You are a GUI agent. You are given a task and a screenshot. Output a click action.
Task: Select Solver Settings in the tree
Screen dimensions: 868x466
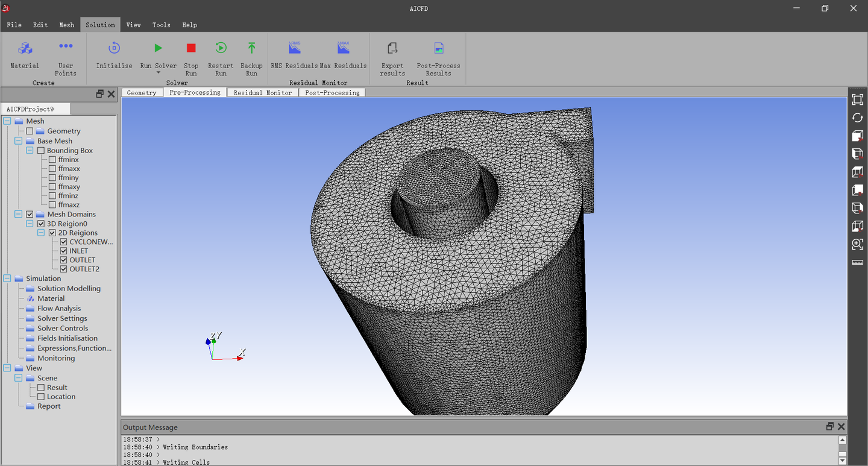coord(62,318)
